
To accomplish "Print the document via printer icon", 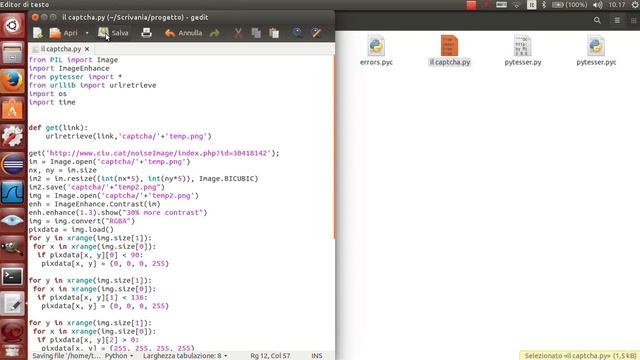I will 146,33.
